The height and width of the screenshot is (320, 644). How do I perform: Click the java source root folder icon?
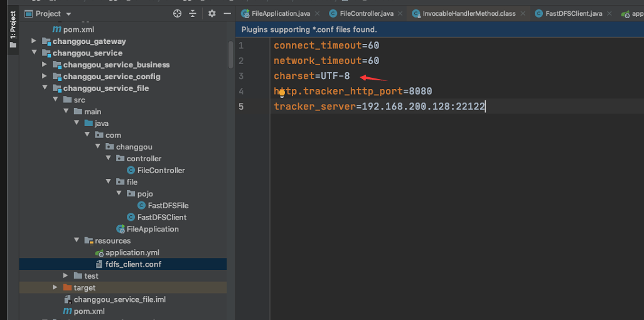click(x=89, y=123)
